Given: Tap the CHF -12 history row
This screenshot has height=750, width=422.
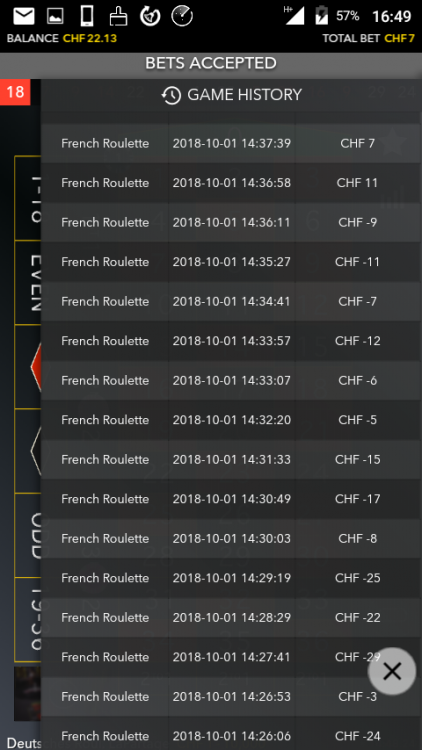Looking at the screenshot, I should (231, 341).
